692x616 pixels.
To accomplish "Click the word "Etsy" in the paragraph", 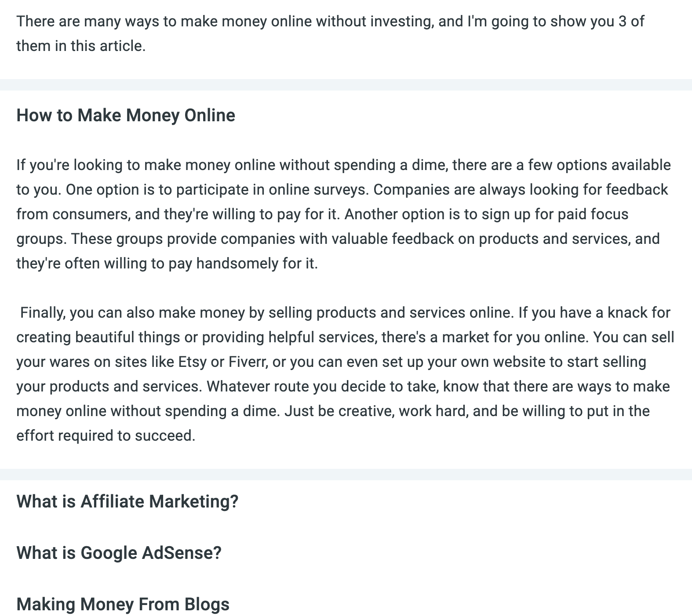I will tap(192, 362).
